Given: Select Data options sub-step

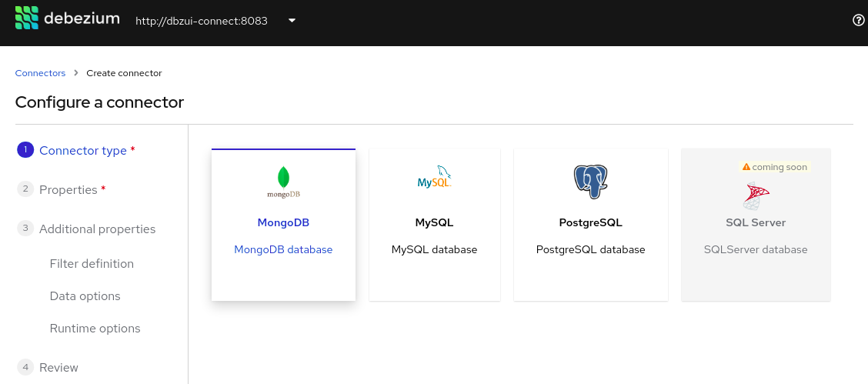Looking at the screenshot, I should coord(85,296).
